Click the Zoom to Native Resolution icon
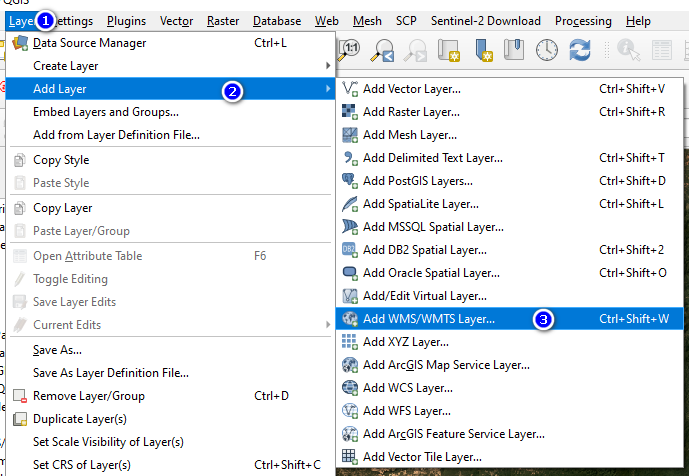The image size is (689, 476). [349, 50]
